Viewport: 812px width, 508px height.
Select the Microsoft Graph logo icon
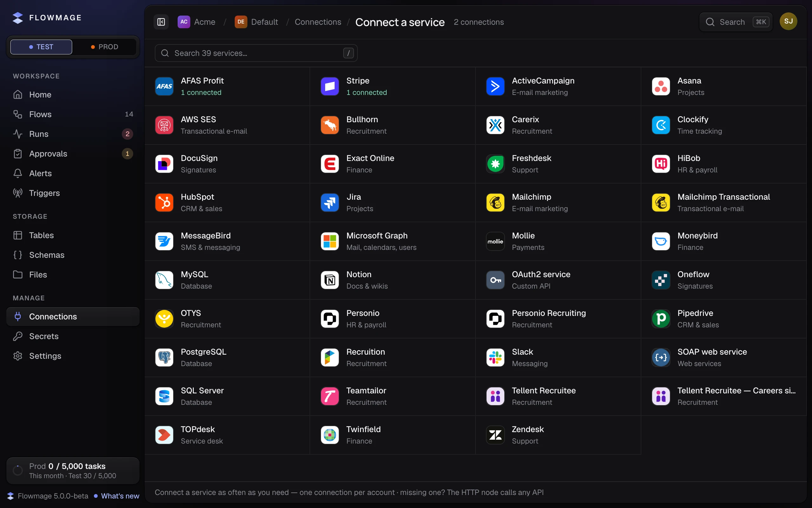click(x=330, y=241)
